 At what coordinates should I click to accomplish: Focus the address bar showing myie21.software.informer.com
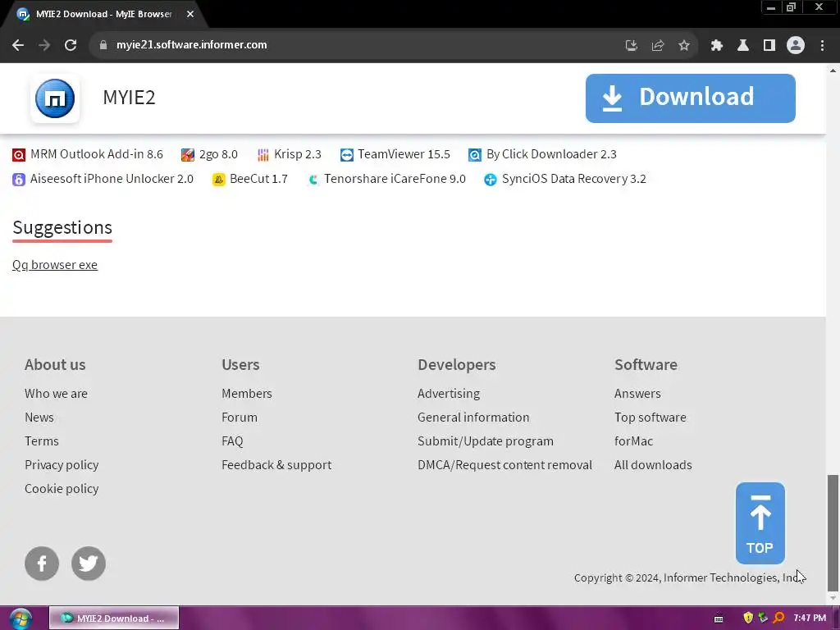click(x=192, y=45)
